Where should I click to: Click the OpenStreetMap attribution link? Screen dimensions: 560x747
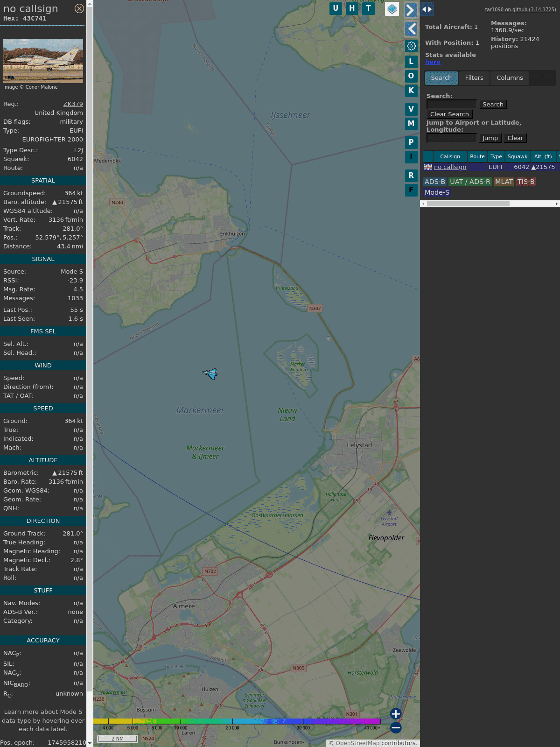point(357,743)
